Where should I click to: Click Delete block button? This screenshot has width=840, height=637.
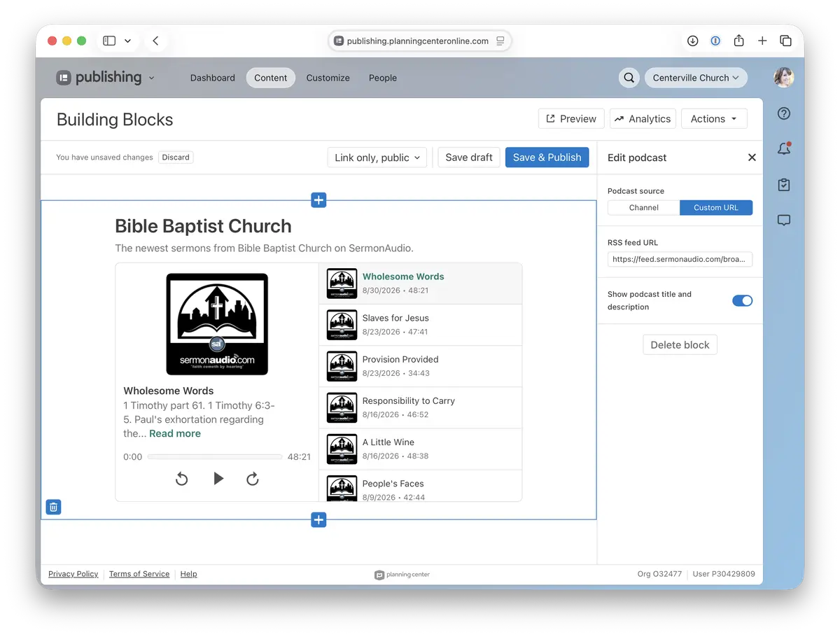[680, 344]
